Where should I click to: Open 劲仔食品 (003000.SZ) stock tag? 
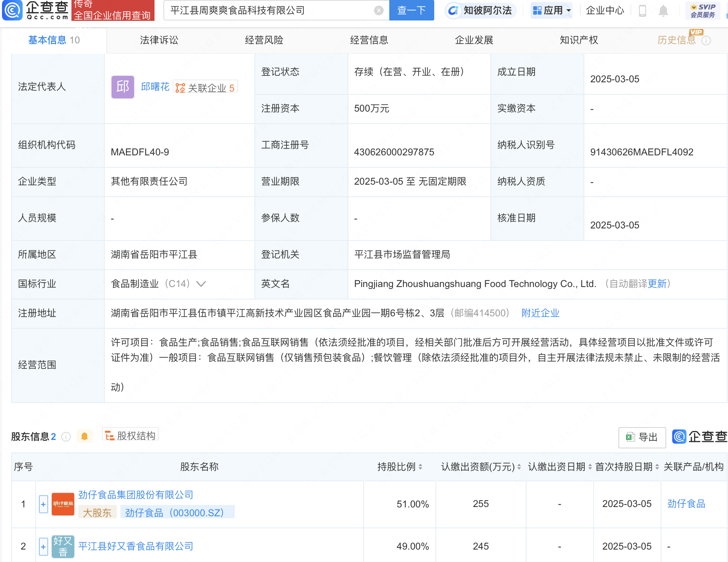(177, 513)
